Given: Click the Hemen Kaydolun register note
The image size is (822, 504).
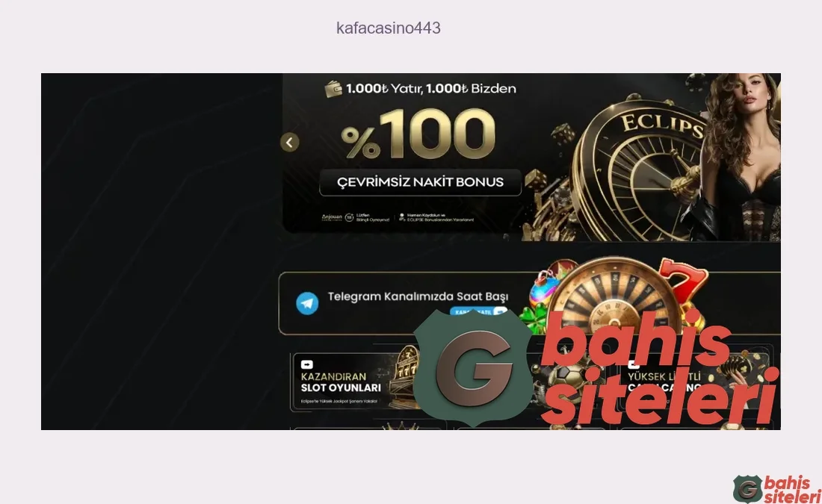Looking at the screenshot, I should point(436,217).
